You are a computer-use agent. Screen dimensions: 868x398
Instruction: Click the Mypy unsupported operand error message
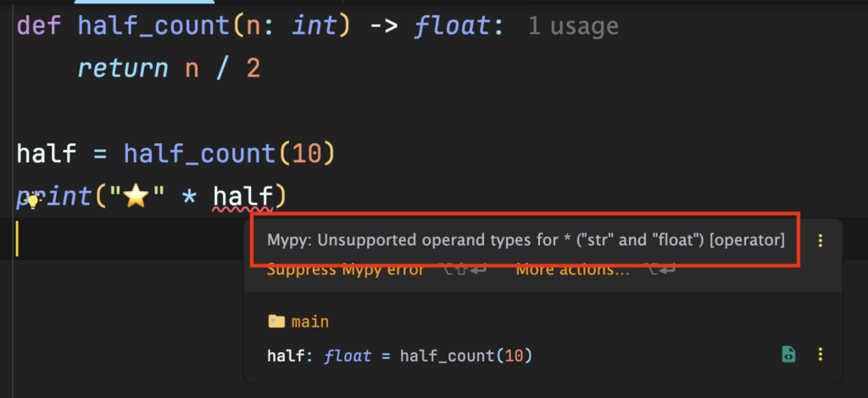pyautogui.click(x=526, y=241)
